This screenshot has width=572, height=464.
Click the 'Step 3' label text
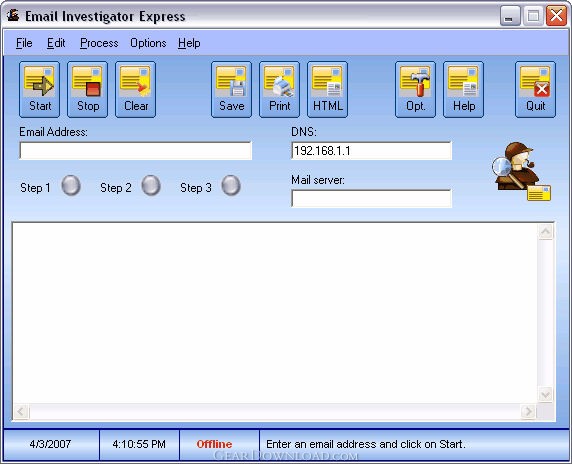(x=196, y=188)
